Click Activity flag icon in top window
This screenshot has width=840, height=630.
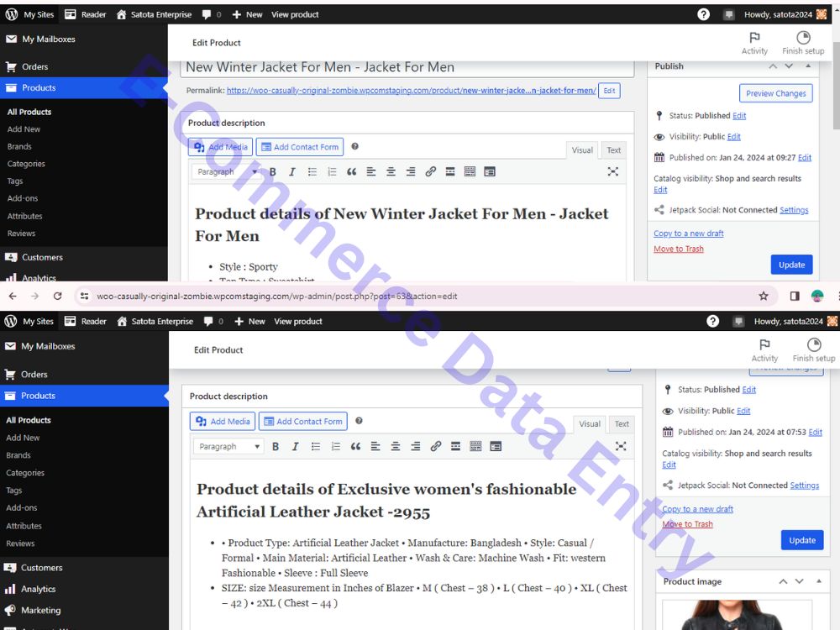[754, 38]
